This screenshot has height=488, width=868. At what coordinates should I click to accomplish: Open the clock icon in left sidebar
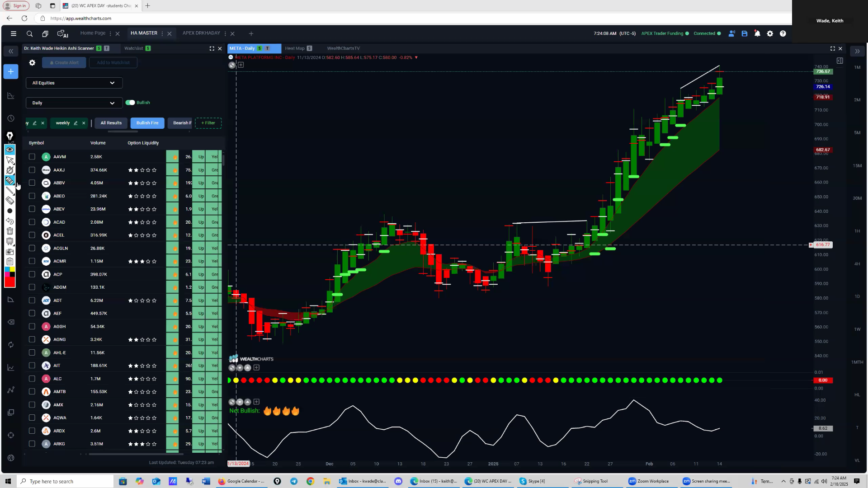(11, 118)
